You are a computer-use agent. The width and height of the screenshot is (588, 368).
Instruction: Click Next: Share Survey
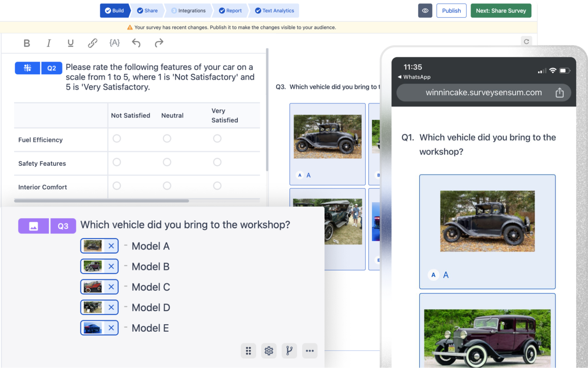tap(501, 11)
